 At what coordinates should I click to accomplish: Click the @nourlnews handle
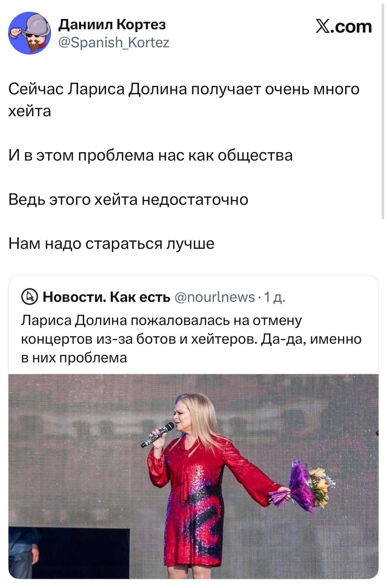pos(215,297)
